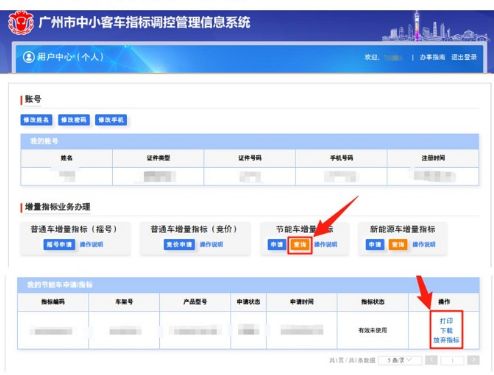Viewport: 494px width, 375px height.
Task: Click the 修改姓名 button
Action: (x=36, y=120)
